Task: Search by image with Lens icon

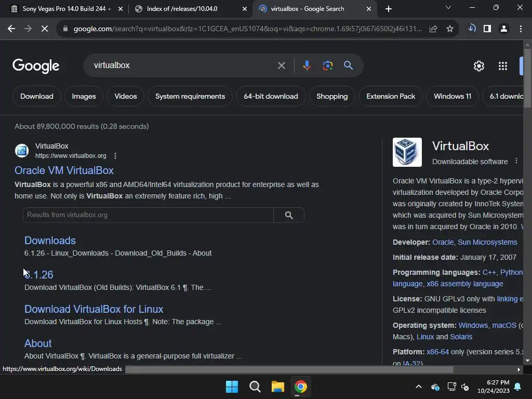Action: pyautogui.click(x=328, y=65)
